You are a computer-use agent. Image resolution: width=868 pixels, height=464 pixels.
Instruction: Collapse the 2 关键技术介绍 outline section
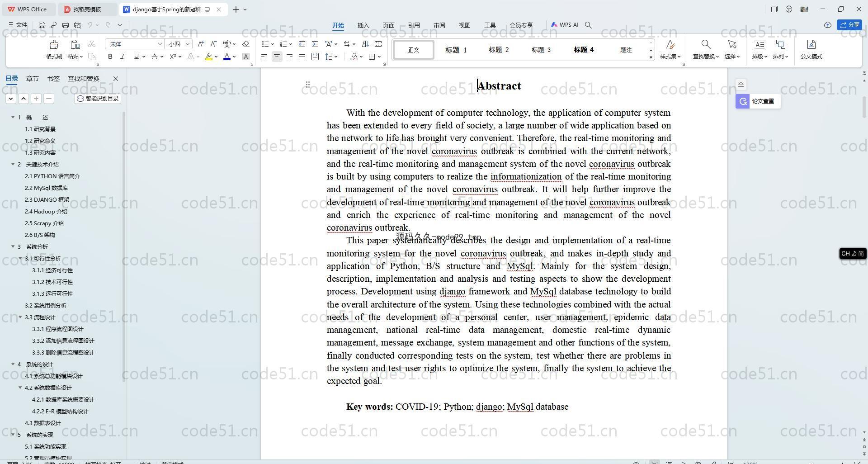coord(13,164)
